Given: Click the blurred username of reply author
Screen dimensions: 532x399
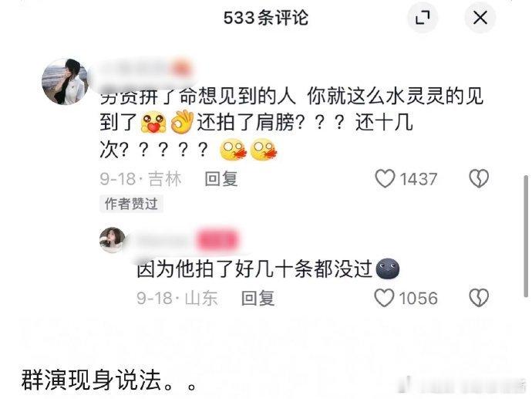Looking at the screenshot, I should 185,241.
